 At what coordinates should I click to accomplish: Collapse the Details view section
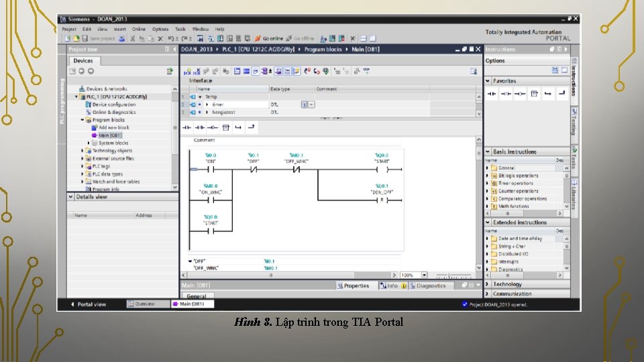click(x=71, y=197)
